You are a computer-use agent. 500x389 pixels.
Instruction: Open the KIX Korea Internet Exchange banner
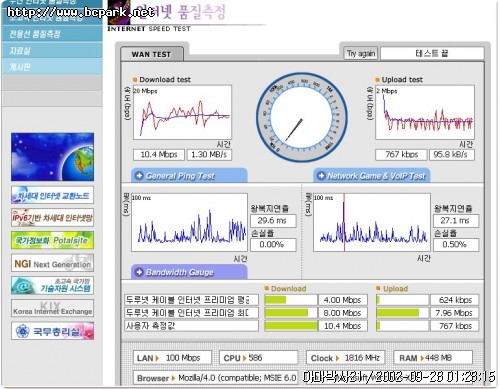click(52, 308)
